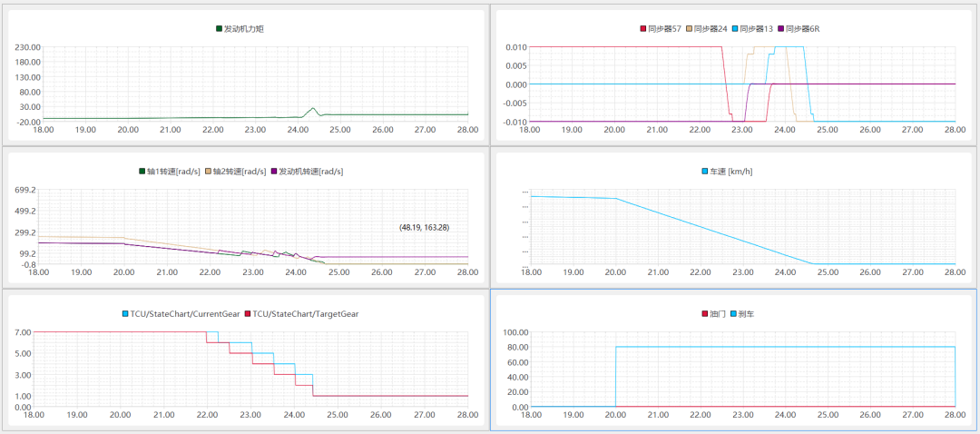Click the 230.00 y-axis label on torque chart
Image resolution: width=980 pixels, height=434 pixels.
[x=29, y=47]
